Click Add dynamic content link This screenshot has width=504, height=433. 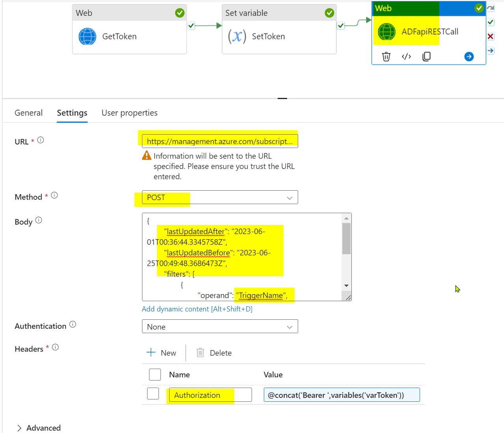point(197,309)
